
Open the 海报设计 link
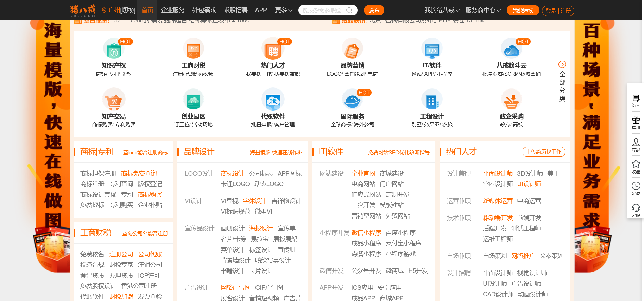click(x=261, y=228)
